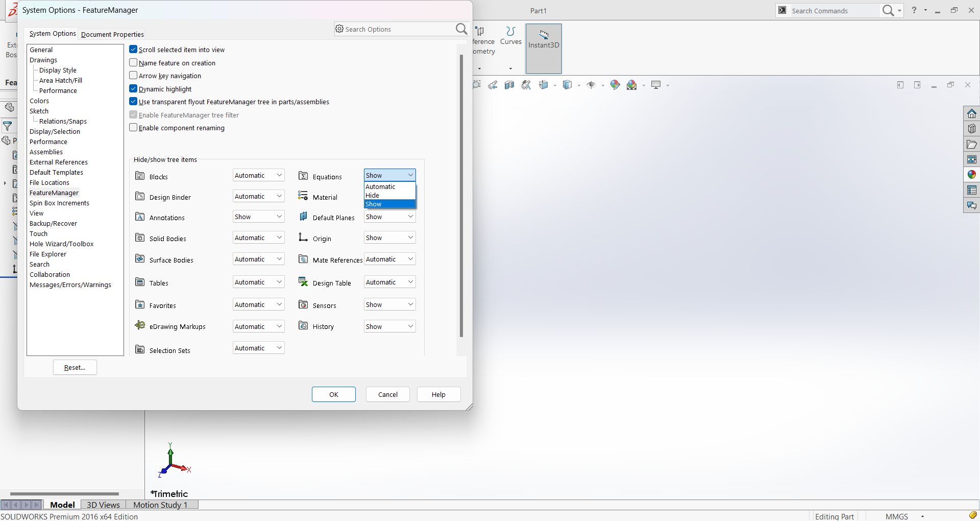Enable Name feature on creation
980x521 pixels.
[x=133, y=63]
